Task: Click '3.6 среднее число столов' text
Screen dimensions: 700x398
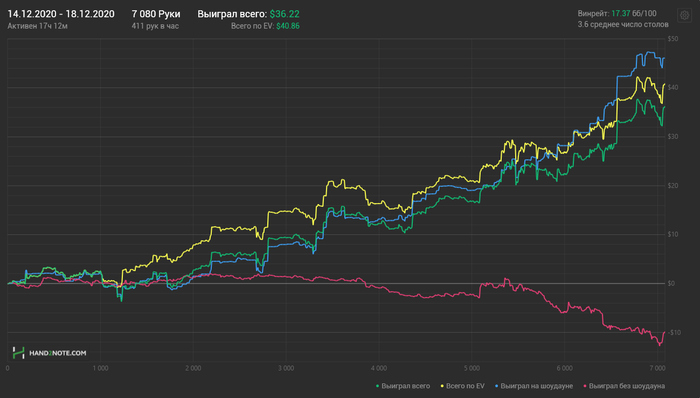Action: 623,25
